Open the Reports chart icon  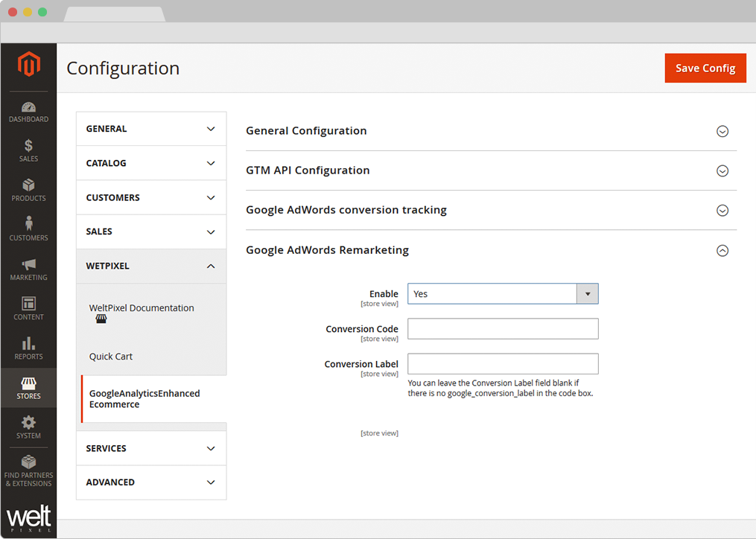coord(28,347)
